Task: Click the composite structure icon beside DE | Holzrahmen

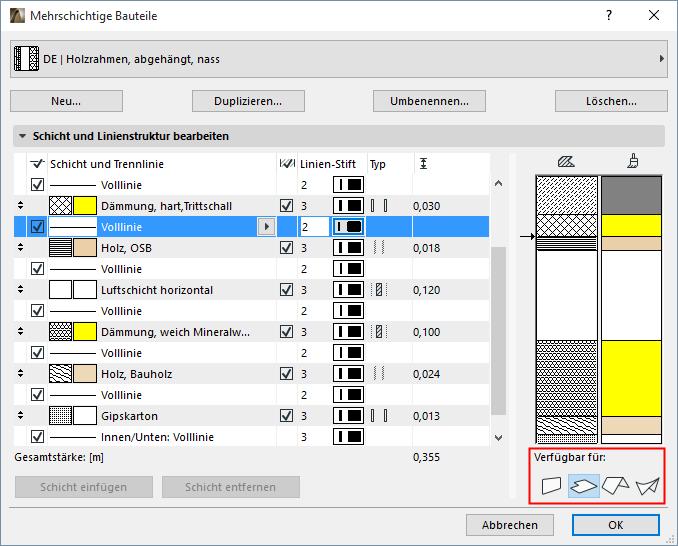Action: 26,59
